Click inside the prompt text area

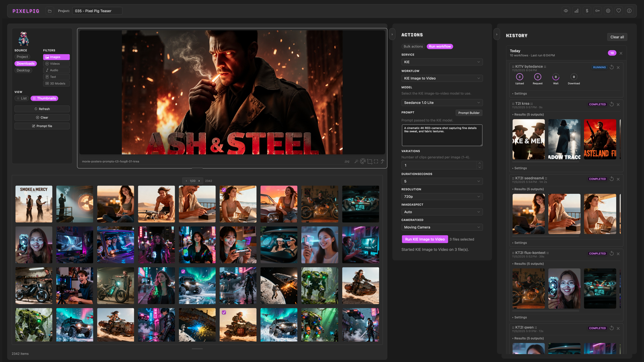[442, 135]
